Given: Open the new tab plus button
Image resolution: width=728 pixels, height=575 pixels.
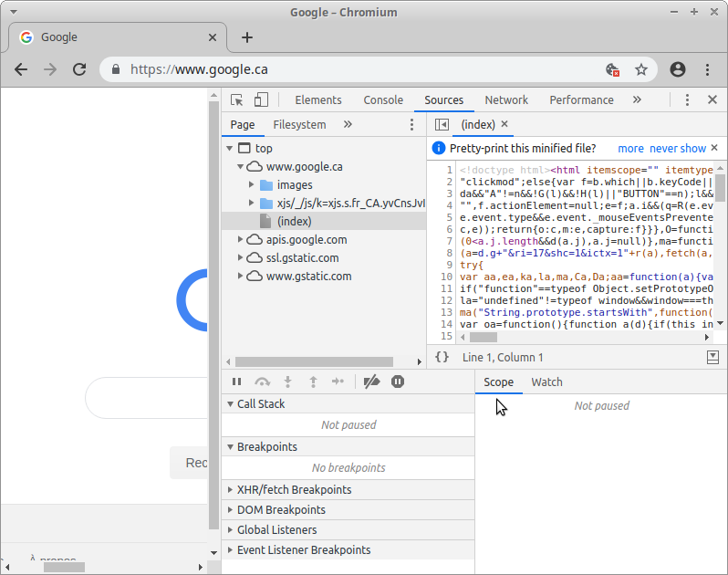Looking at the screenshot, I should tap(246, 37).
